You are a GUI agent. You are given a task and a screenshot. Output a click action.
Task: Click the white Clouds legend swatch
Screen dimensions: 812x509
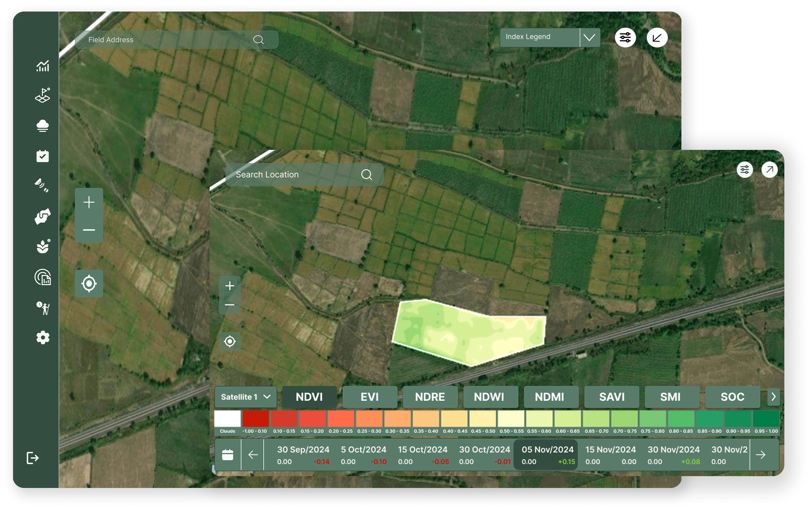pos(228,418)
